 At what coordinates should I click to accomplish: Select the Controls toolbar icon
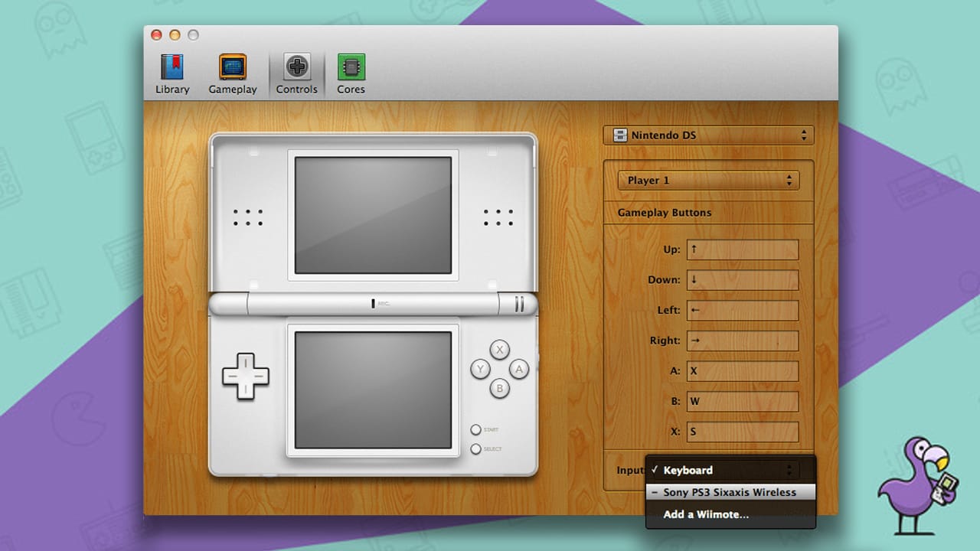tap(297, 74)
